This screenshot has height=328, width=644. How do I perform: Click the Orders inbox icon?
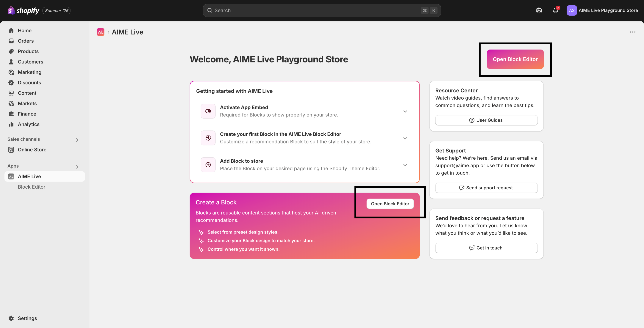click(11, 41)
